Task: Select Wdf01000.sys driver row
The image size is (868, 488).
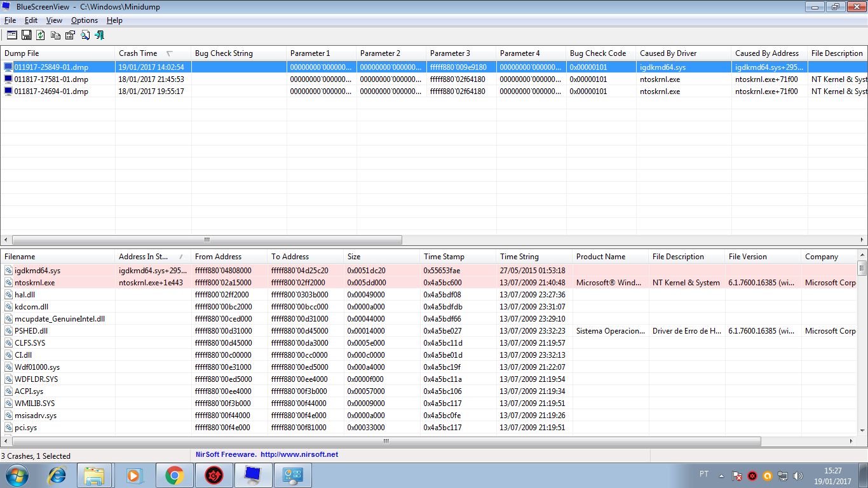Action: click(428, 367)
